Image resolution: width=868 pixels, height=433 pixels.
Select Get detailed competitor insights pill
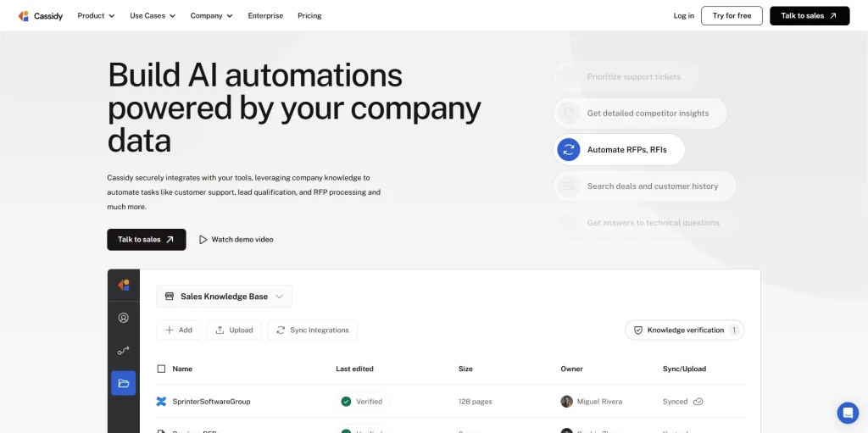[640, 113]
